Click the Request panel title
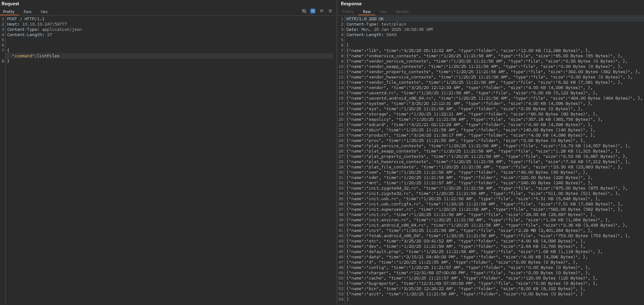The width and height of the screenshot is (644, 305). coord(10,4)
